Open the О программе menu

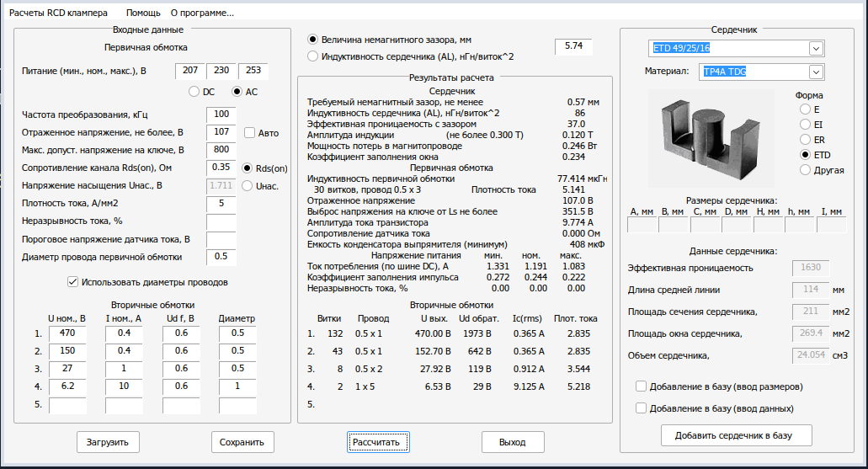pos(202,13)
